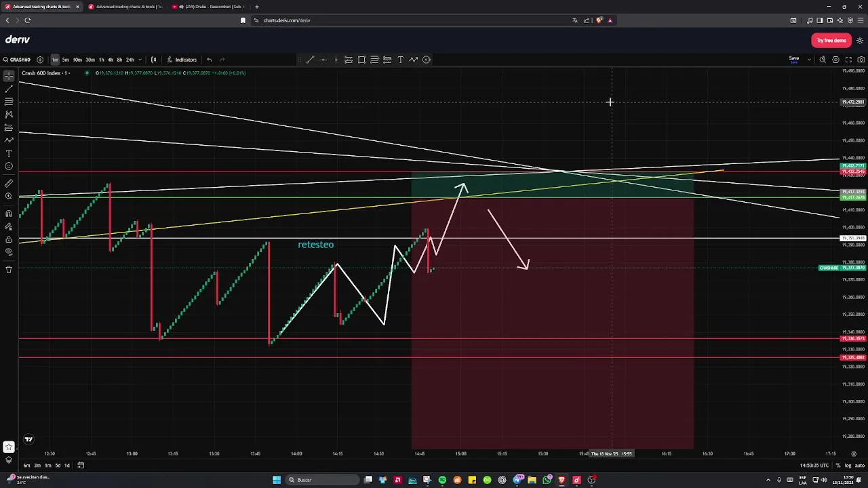This screenshot has height=488, width=868.
Task: Open the ruler measure tool in left sidebar
Action: [9, 183]
